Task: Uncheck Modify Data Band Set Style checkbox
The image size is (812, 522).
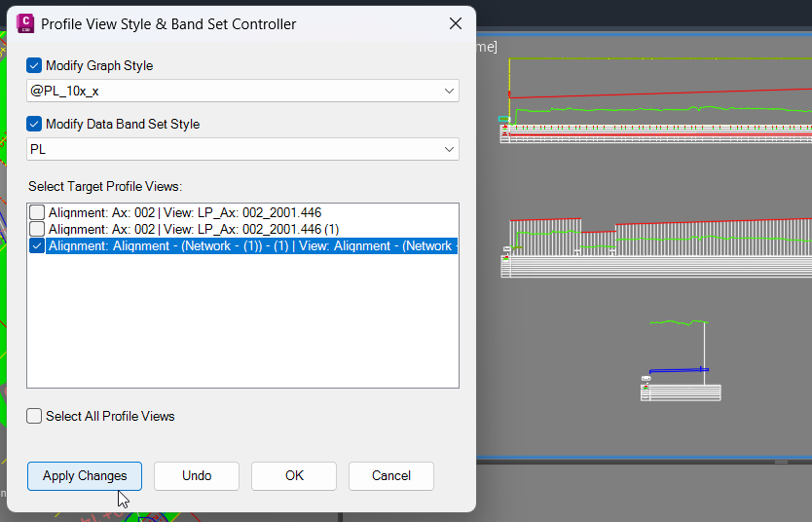Action: (34, 125)
